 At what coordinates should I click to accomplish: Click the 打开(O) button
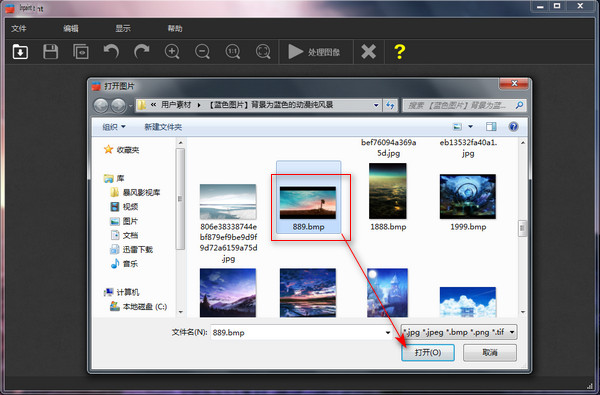click(x=428, y=353)
